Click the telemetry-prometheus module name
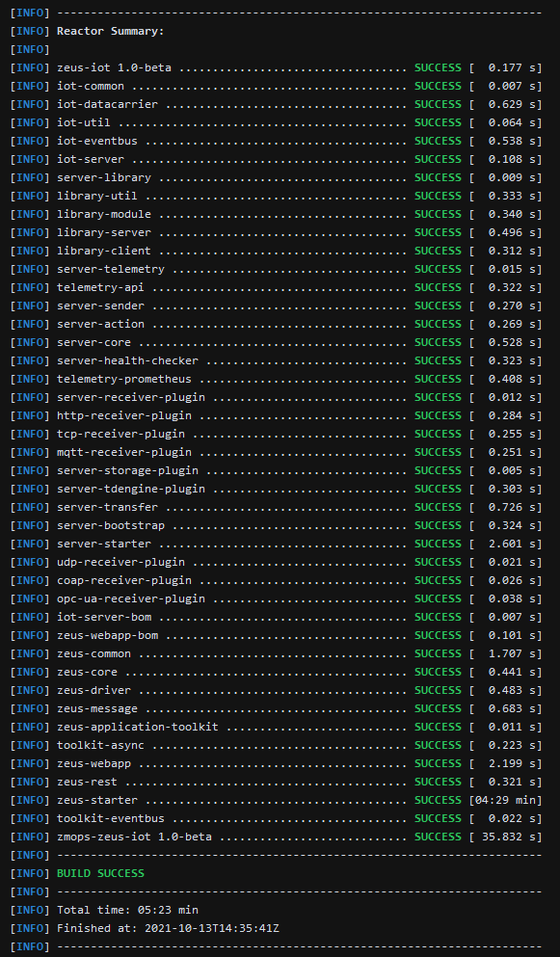Screen dimensions: 560x957 [124, 379]
